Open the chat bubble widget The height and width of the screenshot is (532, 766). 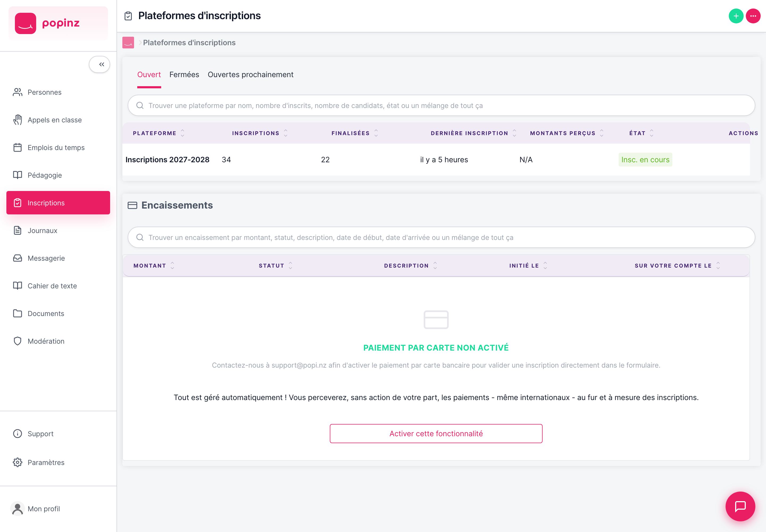point(740,506)
